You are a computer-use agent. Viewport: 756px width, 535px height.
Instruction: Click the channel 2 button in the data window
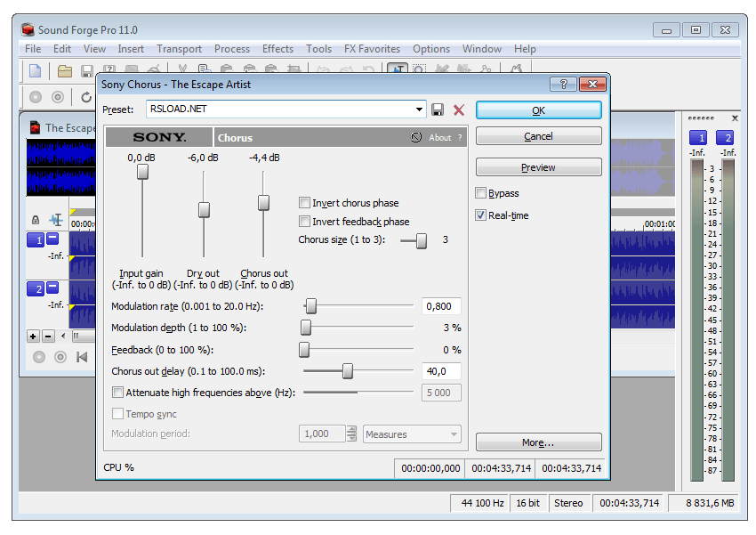coord(36,289)
